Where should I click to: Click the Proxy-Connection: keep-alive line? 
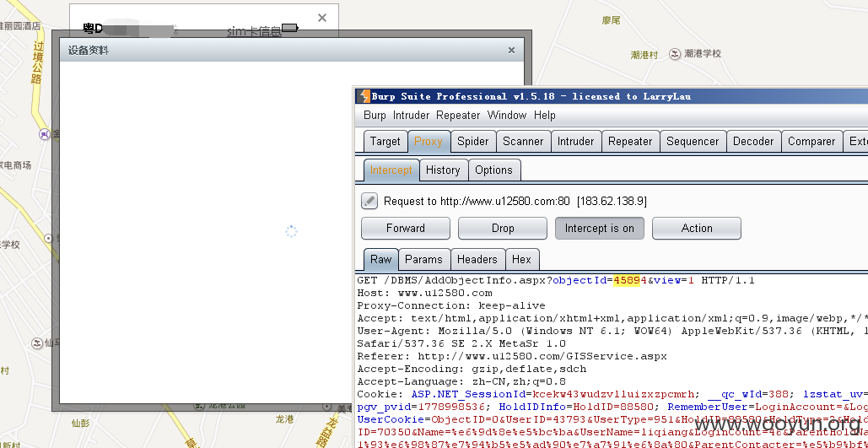coord(451,305)
